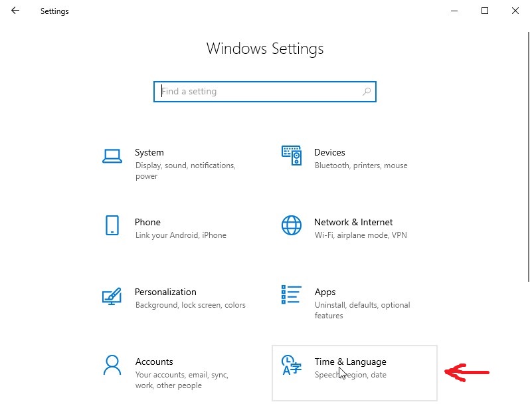This screenshot has height=420, width=530.
Task: Close the Settings window
Action: click(x=515, y=11)
